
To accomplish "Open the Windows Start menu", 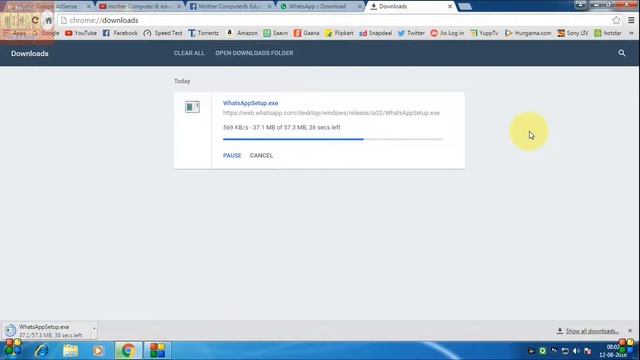I will coord(13,349).
